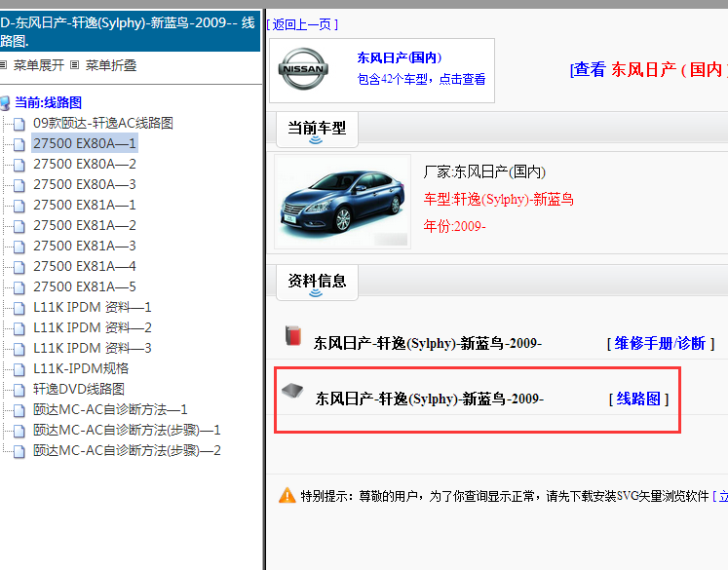Switch to the 当前车型 tab
The width and height of the screenshot is (728, 570).
click(x=317, y=129)
